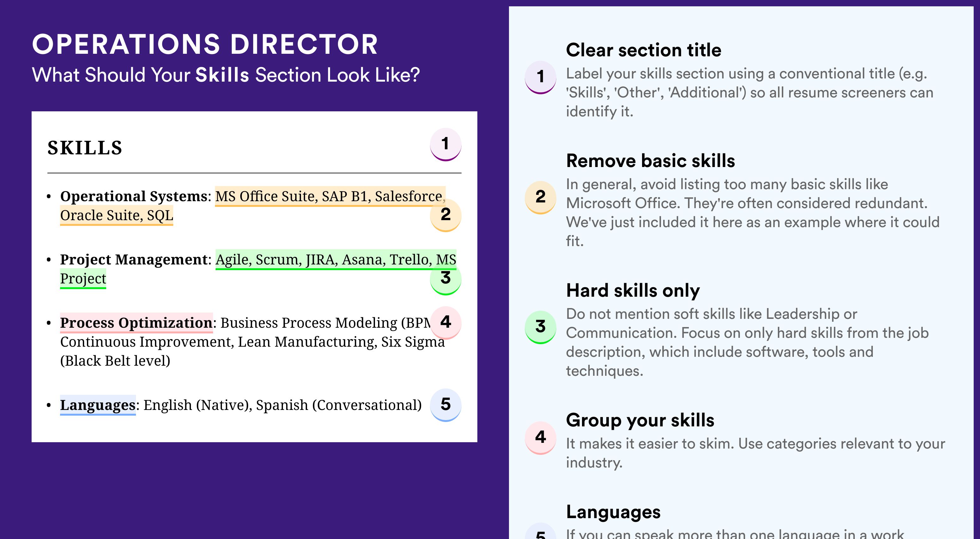Viewport: 980px width, 539px height.
Task: Click the highlighted Process Optimization label
Action: pos(136,323)
